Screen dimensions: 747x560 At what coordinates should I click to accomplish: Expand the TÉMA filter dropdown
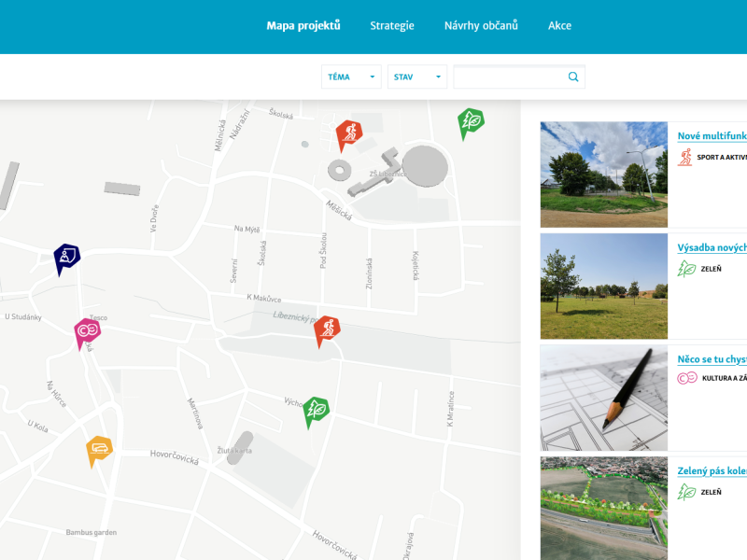tap(351, 77)
